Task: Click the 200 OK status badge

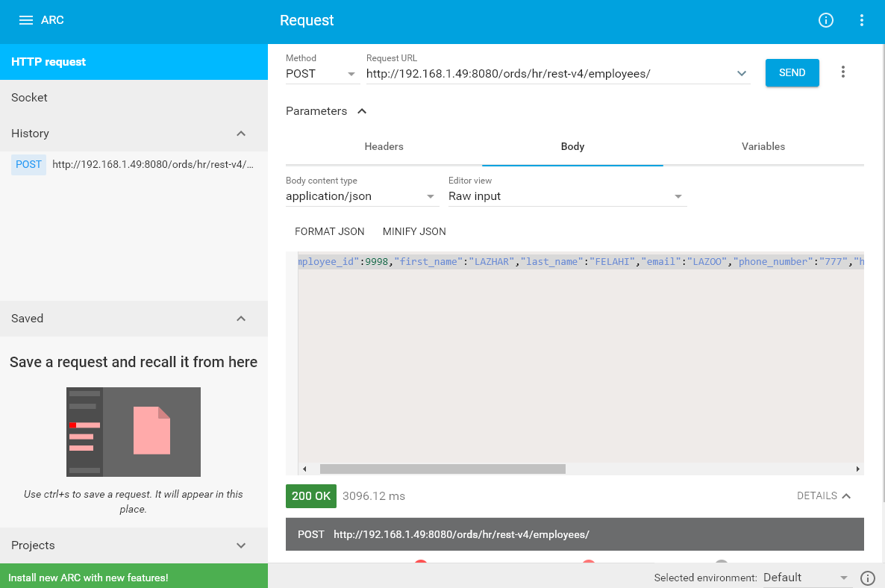Action: click(311, 496)
